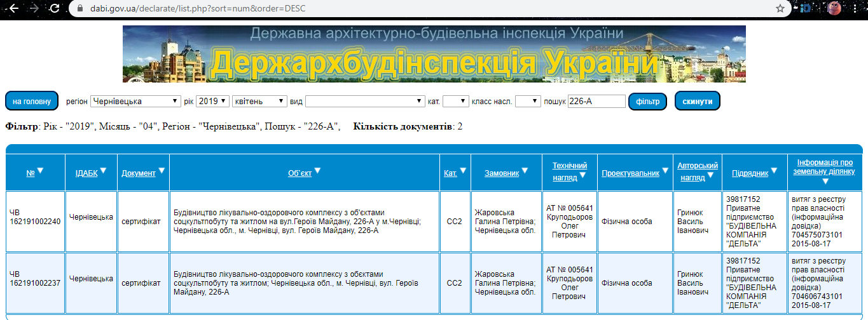
Task: Click the на головну button
Action: click(x=32, y=102)
